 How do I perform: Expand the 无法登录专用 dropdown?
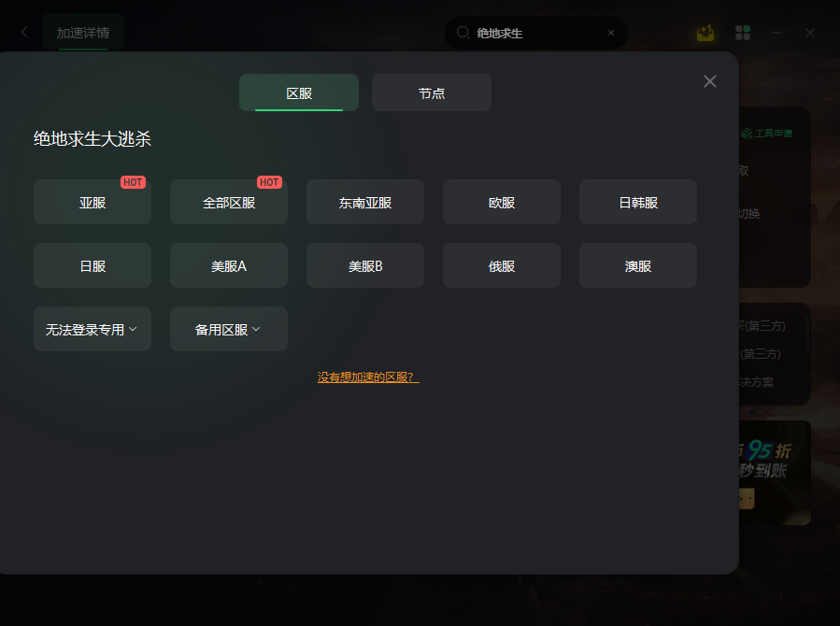[93, 329]
